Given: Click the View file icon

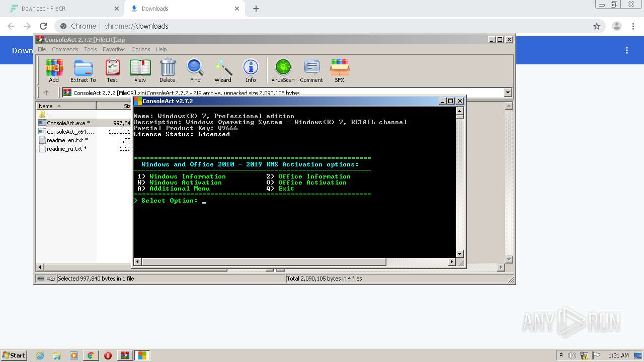Looking at the screenshot, I should (x=140, y=70).
